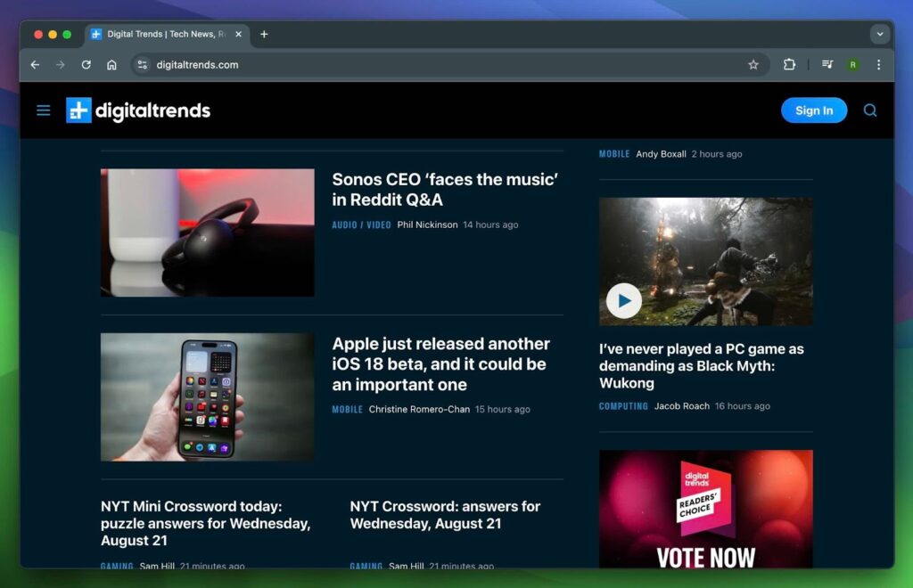
Task: Open MOBILE category beside Andy Boxall
Action: pos(614,154)
